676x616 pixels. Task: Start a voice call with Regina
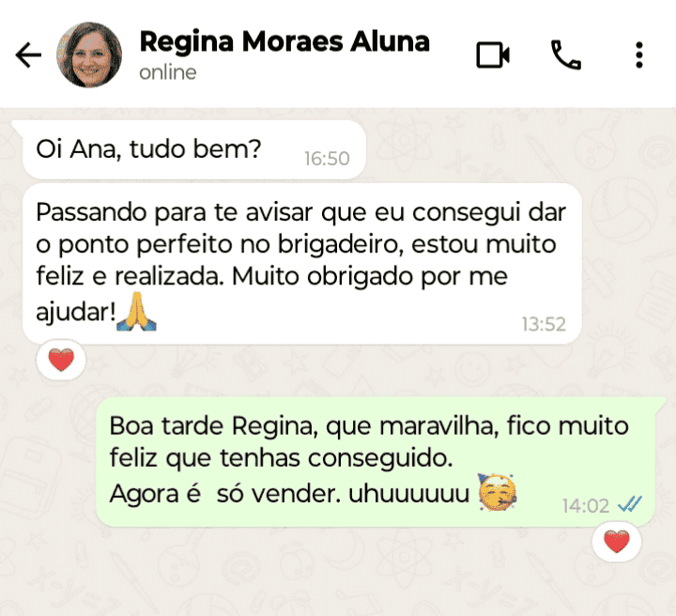pyautogui.click(x=566, y=54)
